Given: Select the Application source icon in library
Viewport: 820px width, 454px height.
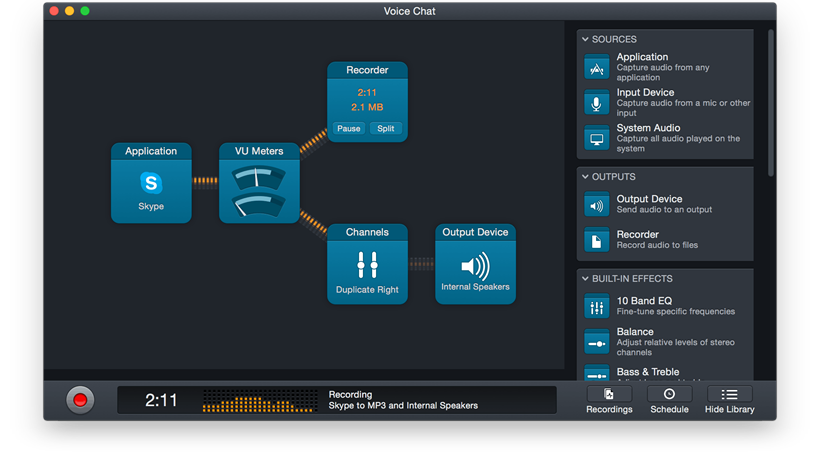Looking at the screenshot, I should (x=596, y=67).
